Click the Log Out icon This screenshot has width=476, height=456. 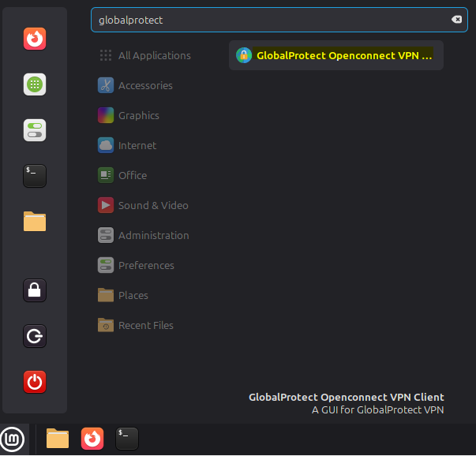35,337
